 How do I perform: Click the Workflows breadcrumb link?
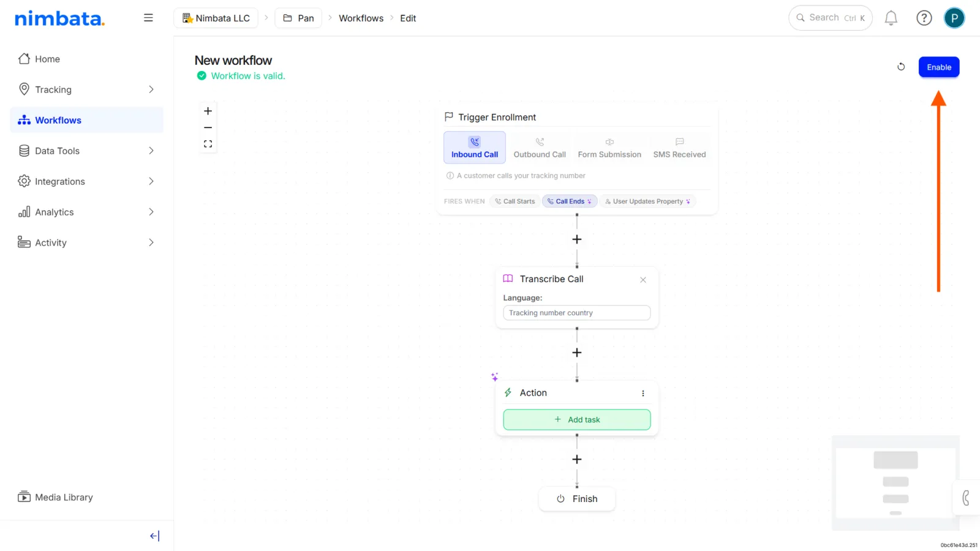361,18
